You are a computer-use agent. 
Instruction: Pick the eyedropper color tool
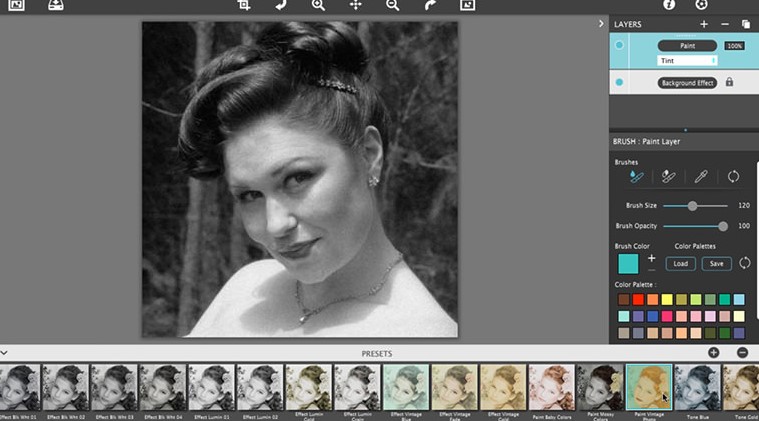[701, 177]
